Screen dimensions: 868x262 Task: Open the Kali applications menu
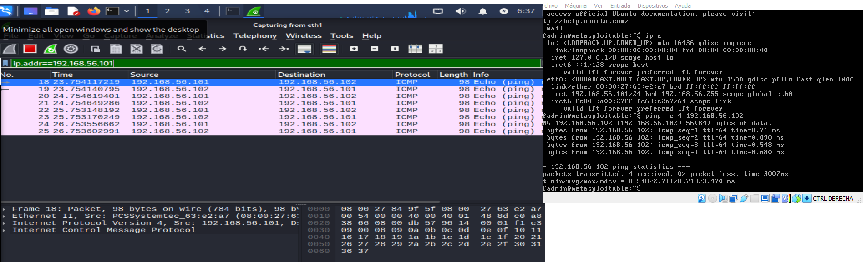[6, 11]
